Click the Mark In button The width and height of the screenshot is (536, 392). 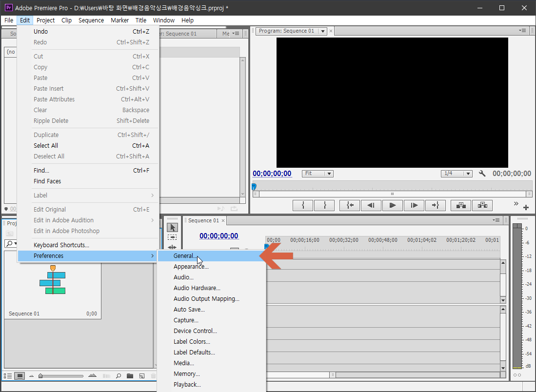(x=303, y=205)
